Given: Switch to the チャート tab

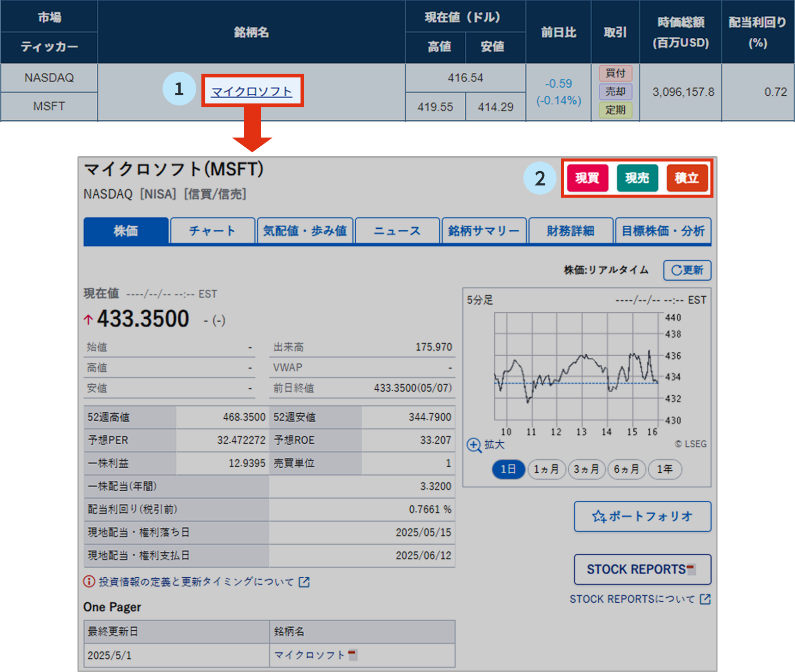Looking at the screenshot, I should 213,231.
